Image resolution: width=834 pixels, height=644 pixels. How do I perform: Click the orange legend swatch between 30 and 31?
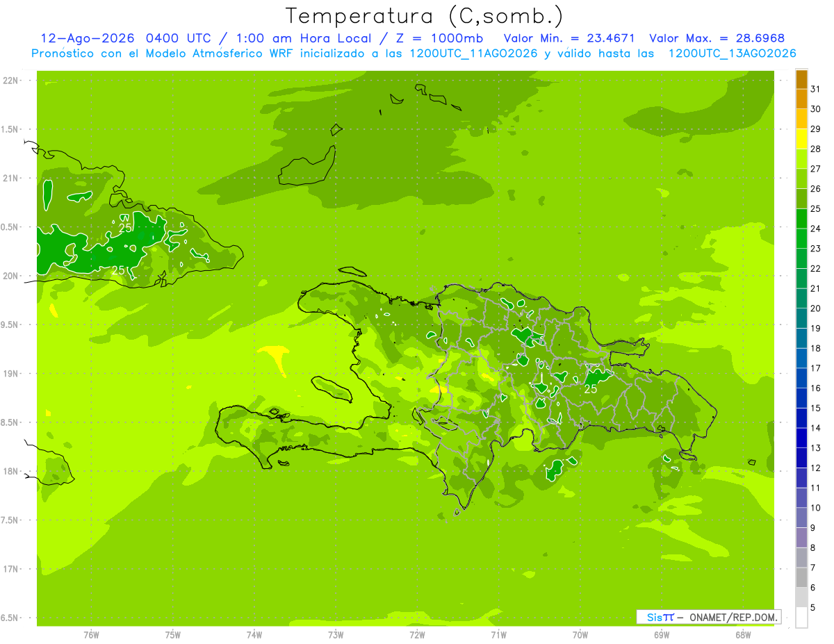tap(801, 99)
